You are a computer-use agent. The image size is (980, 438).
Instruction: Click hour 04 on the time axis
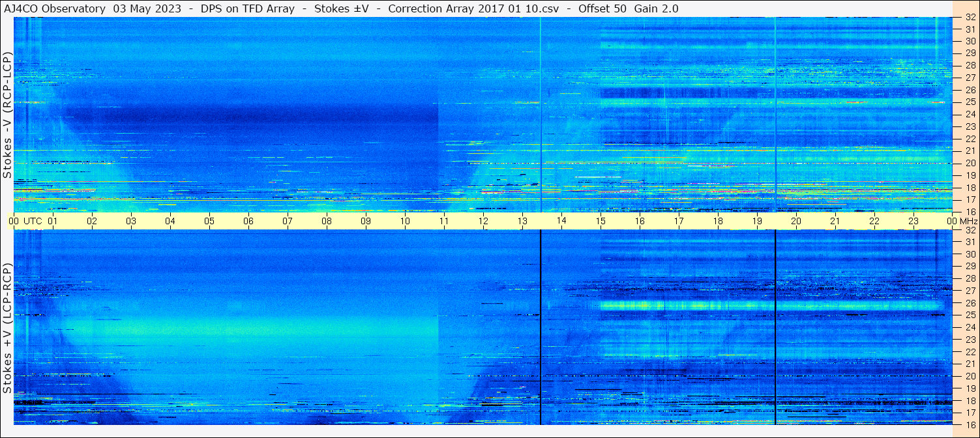tap(170, 221)
